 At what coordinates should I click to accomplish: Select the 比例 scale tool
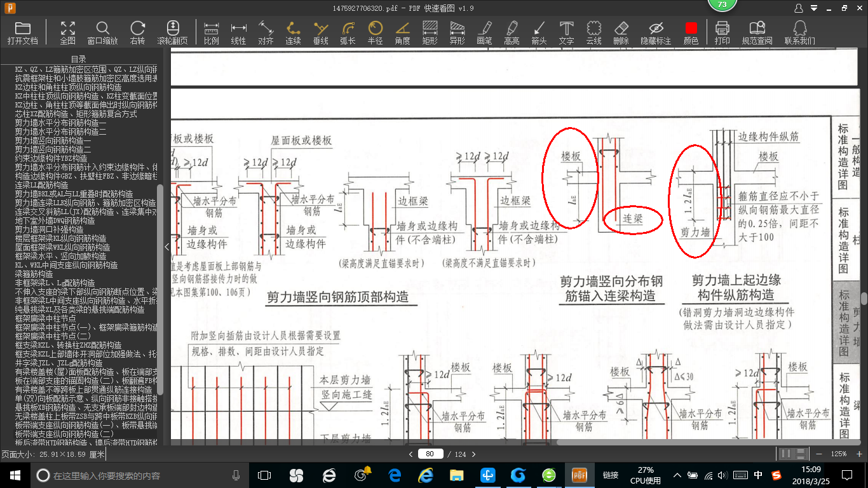pyautogui.click(x=212, y=32)
